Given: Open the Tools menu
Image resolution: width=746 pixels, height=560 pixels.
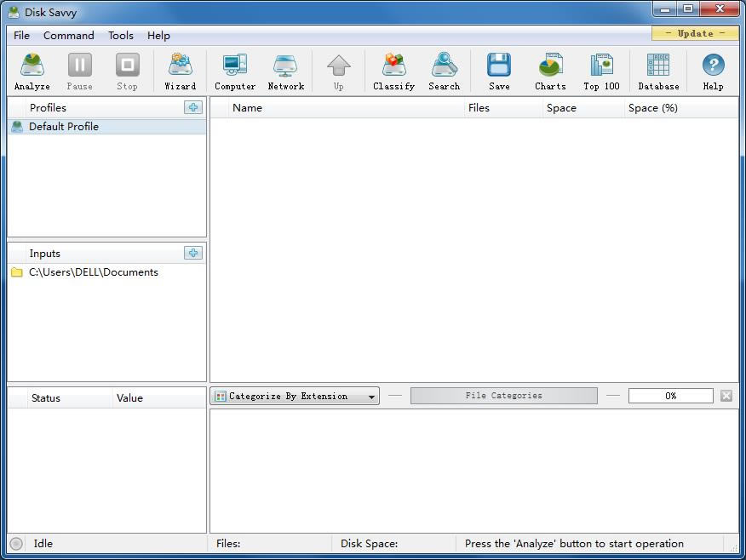Looking at the screenshot, I should [x=120, y=36].
